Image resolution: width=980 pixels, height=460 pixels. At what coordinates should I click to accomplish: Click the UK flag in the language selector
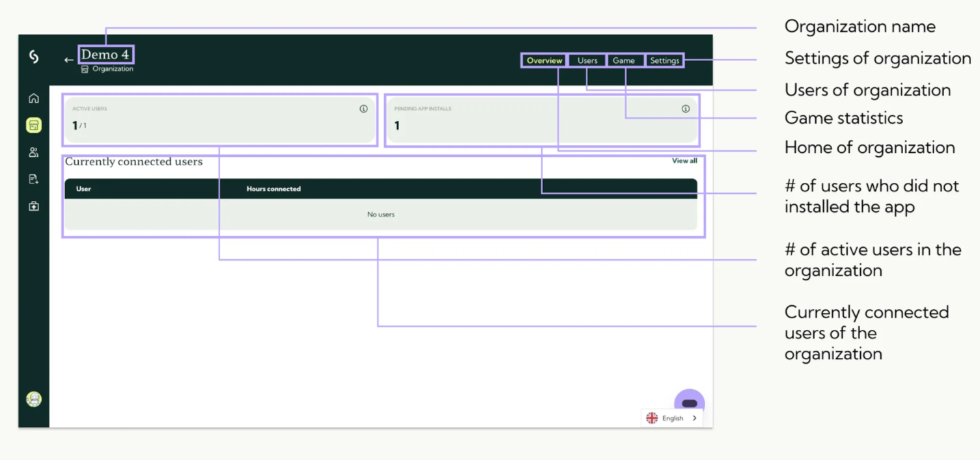click(652, 418)
